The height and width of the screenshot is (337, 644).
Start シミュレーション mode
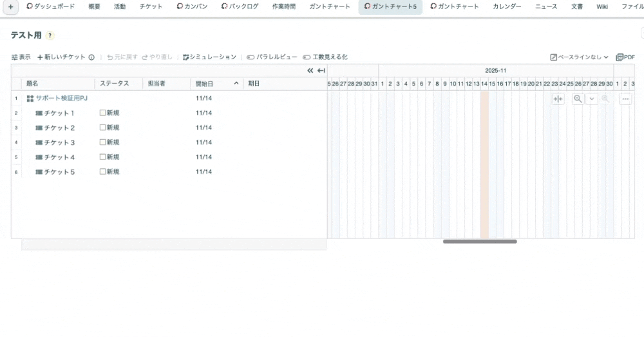[x=209, y=57]
